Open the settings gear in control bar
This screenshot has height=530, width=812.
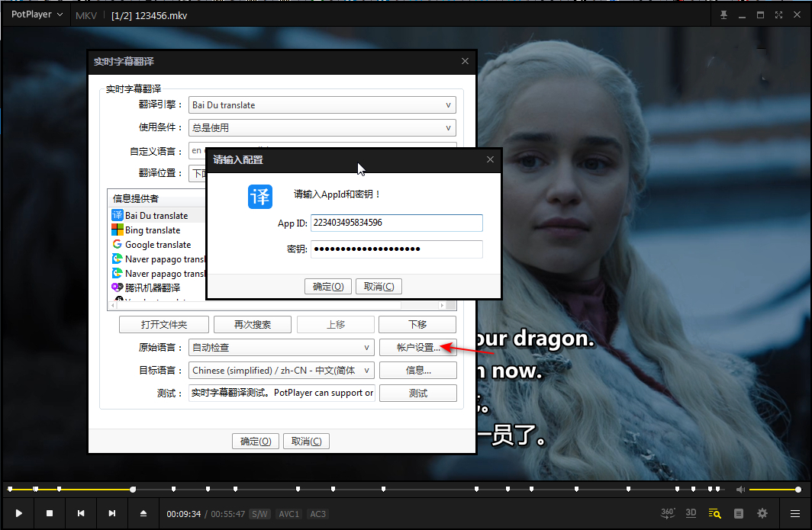[762, 514]
